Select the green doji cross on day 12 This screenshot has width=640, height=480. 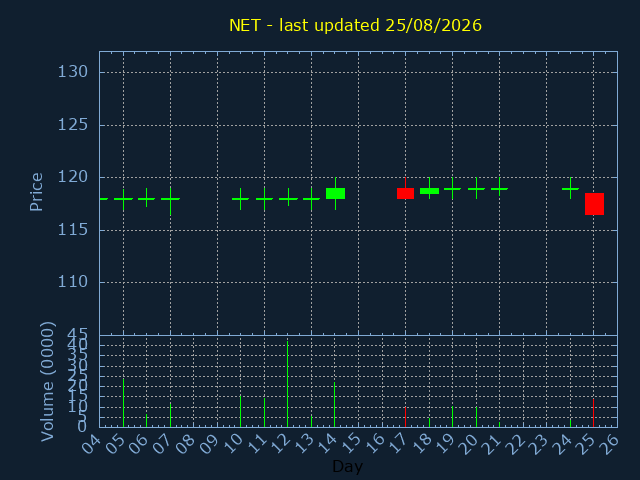[288, 199]
